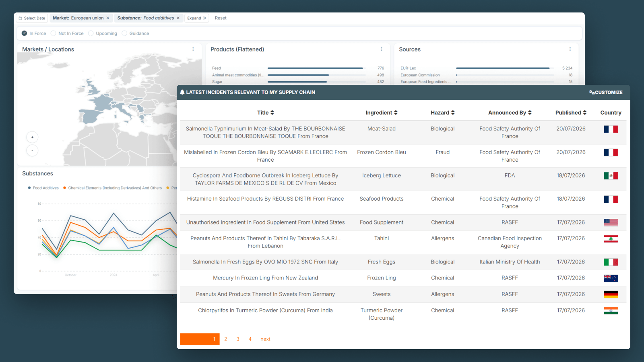Sort incidents by Published date
Viewport: 644px width, 362px height.
[x=571, y=113]
